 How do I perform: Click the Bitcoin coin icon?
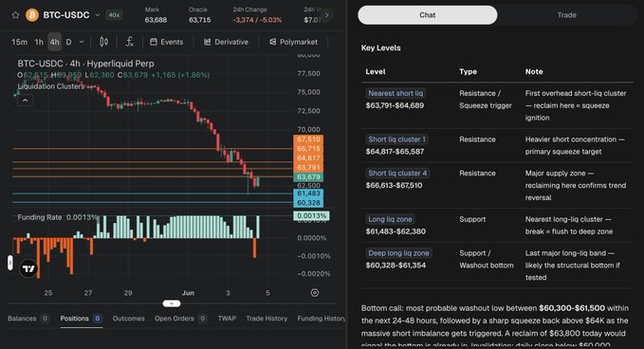pos(32,15)
